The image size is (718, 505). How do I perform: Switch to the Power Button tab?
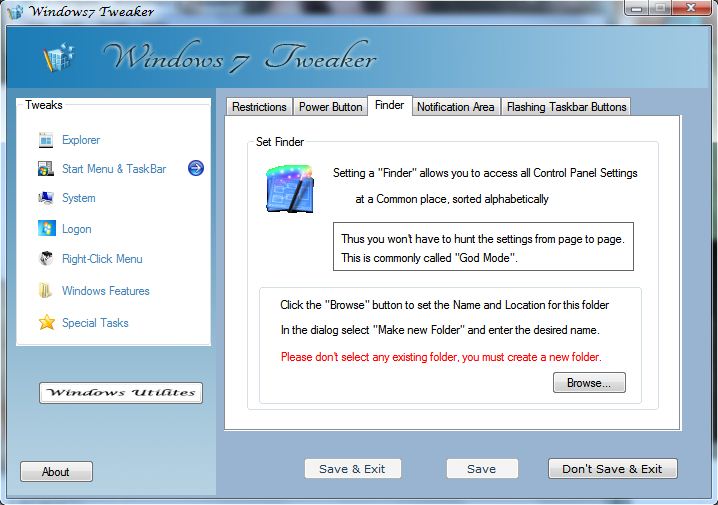[330, 107]
